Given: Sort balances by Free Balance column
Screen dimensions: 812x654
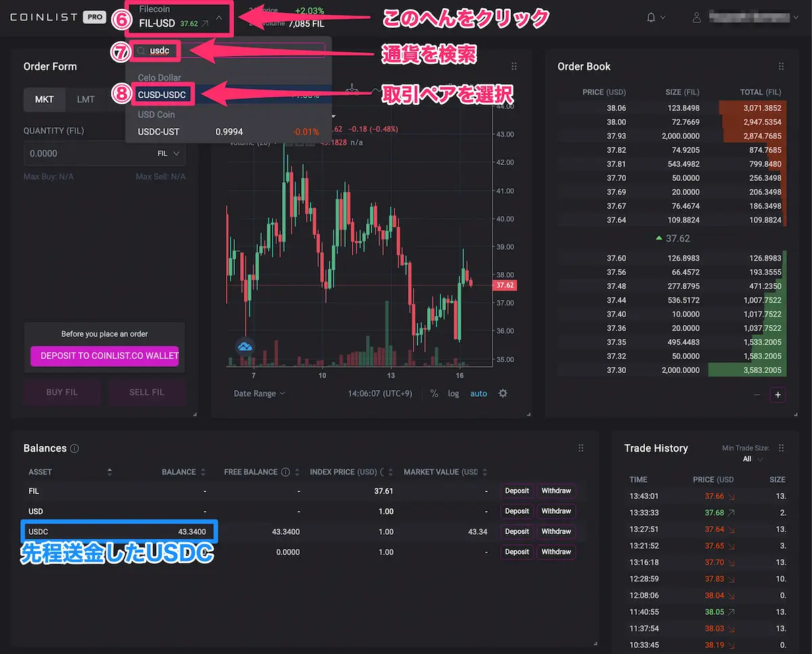Looking at the screenshot, I should pyautogui.click(x=298, y=472).
